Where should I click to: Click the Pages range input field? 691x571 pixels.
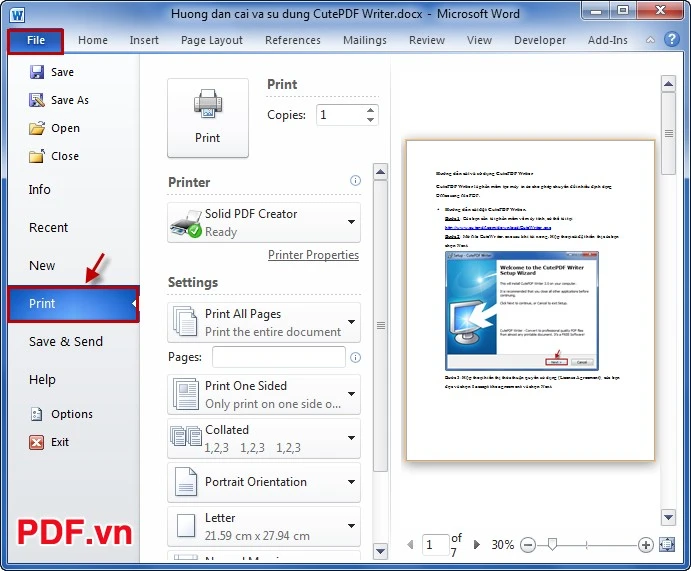pos(279,357)
